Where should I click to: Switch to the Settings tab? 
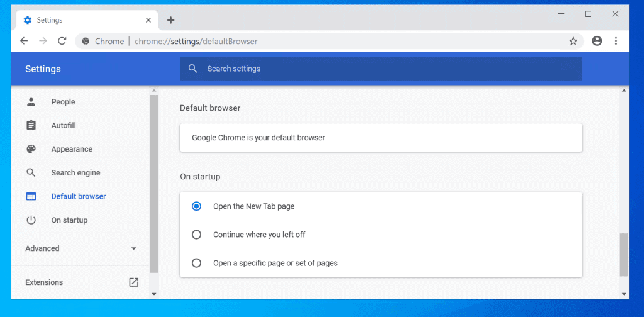(x=87, y=20)
